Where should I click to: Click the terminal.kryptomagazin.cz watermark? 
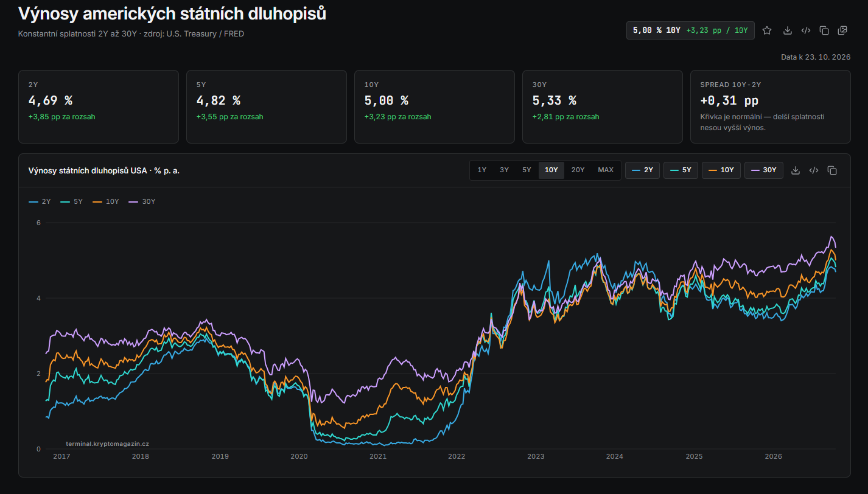107,444
